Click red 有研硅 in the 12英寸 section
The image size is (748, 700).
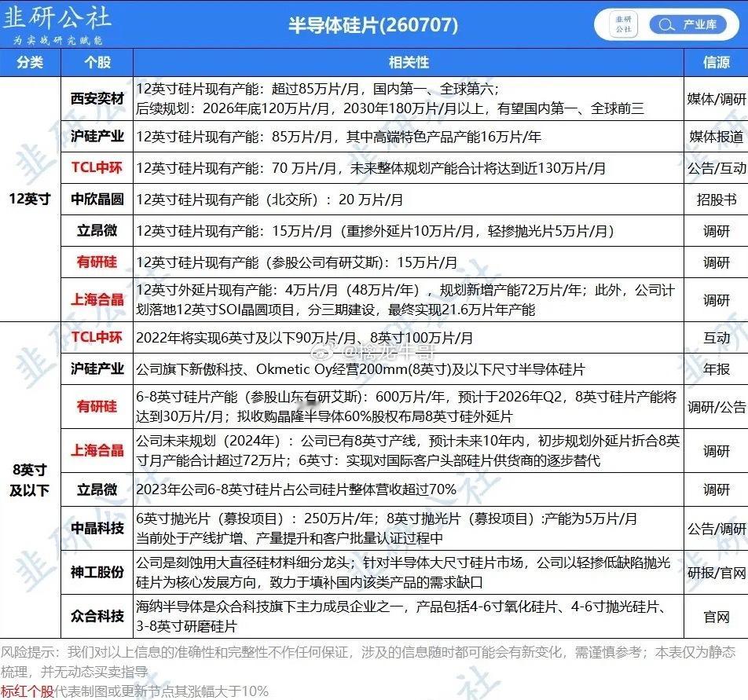(x=97, y=262)
